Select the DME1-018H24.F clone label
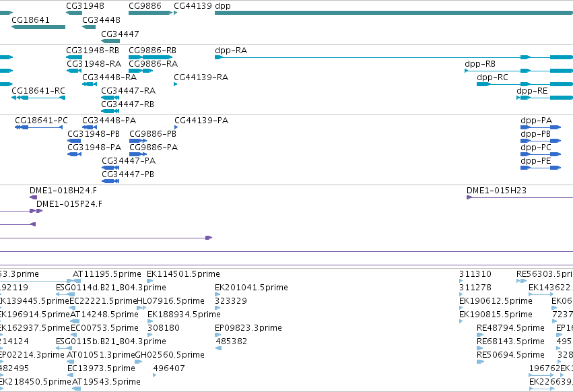Viewport: 573px width, 392px height. coord(63,191)
